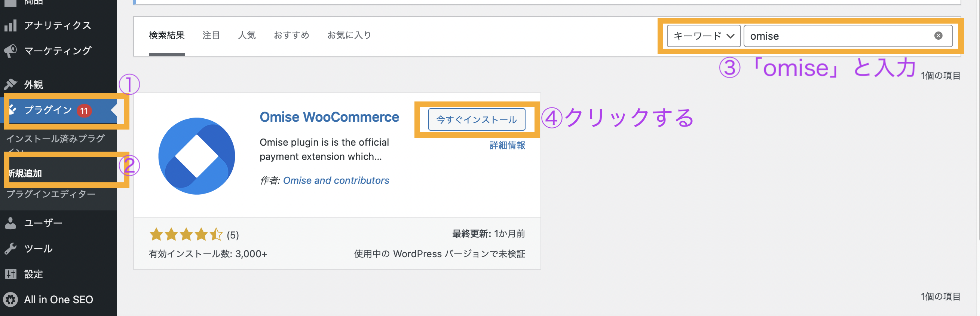Click the Marketing megaphone icon
The image size is (980, 316).
(x=10, y=51)
